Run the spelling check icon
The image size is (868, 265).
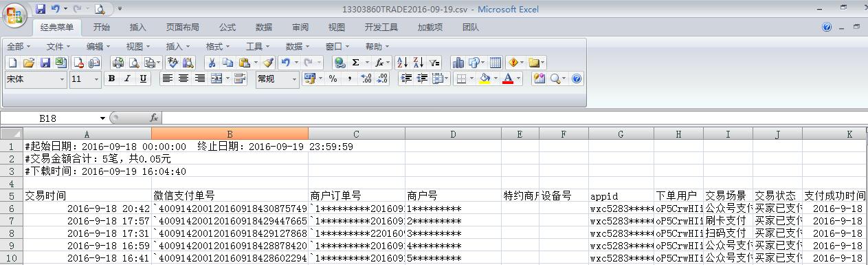(x=173, y=62)
